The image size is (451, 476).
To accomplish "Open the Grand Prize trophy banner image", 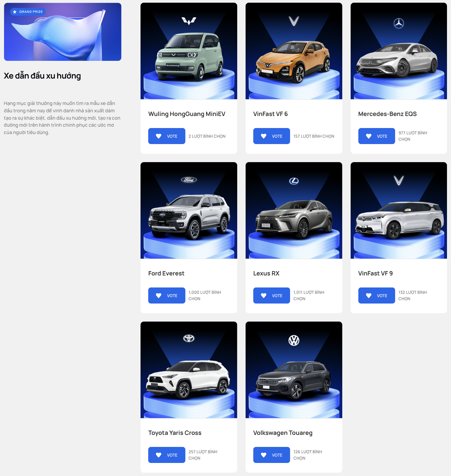I will (x=63, y=32).
